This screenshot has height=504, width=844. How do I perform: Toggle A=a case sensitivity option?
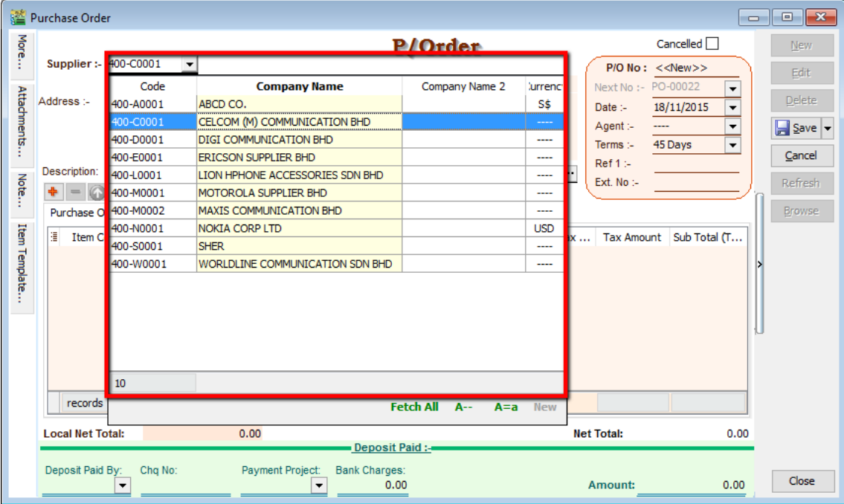(506, 407)
